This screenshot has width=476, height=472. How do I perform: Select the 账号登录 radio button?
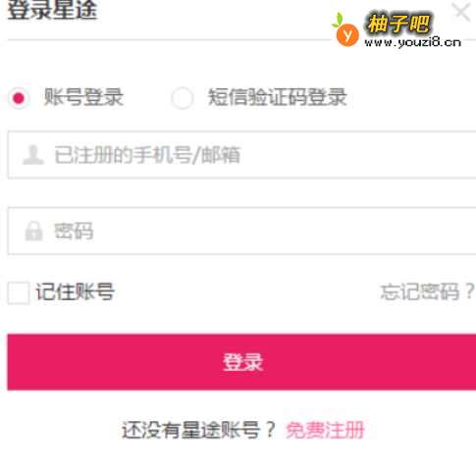pyautogui.click(x=19, y=98)
